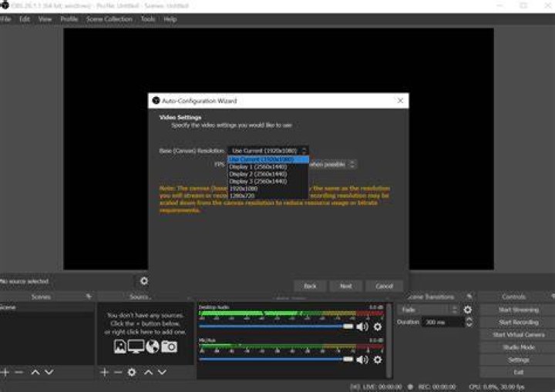Remove source with minus icon

tap(118, 372)
